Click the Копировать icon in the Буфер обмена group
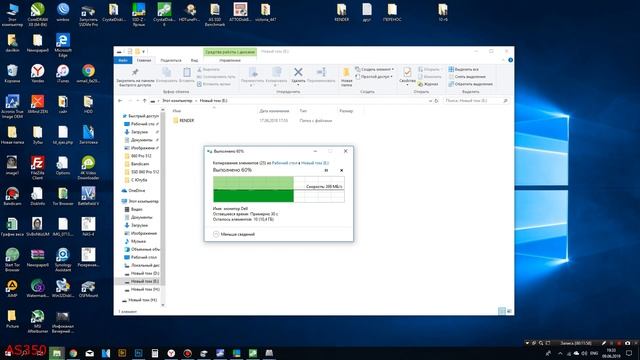The image size is (640, 360). pyautogui.click(x=167, y=76)
